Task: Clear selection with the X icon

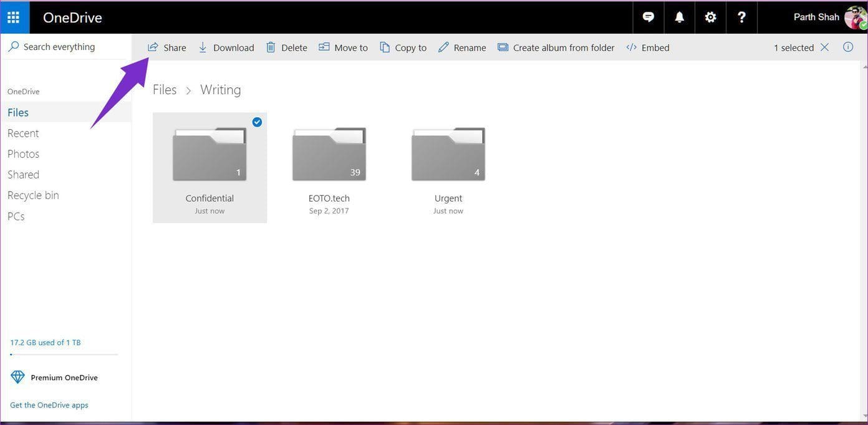Action: [824, 47]
